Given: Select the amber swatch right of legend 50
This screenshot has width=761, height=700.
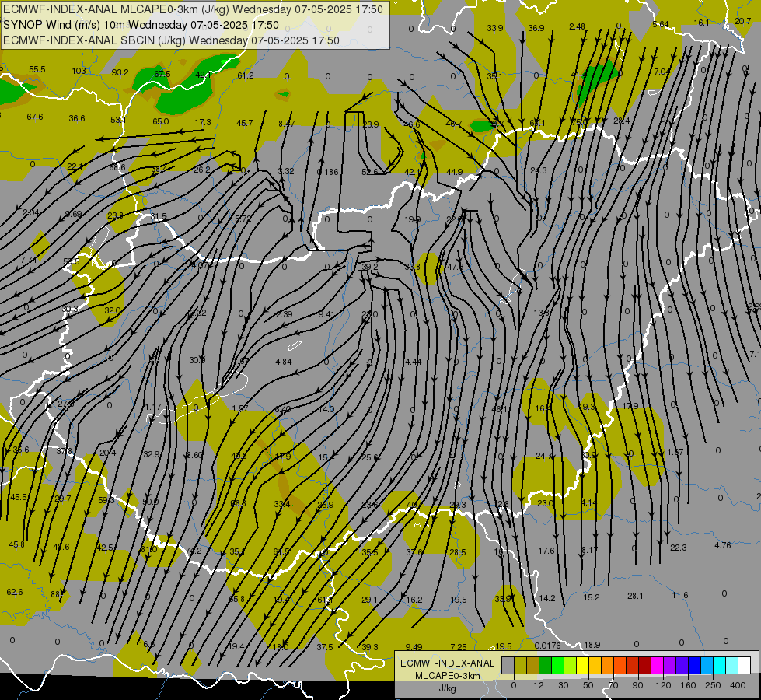Looking at the screenshot, I should coord(595,665).
